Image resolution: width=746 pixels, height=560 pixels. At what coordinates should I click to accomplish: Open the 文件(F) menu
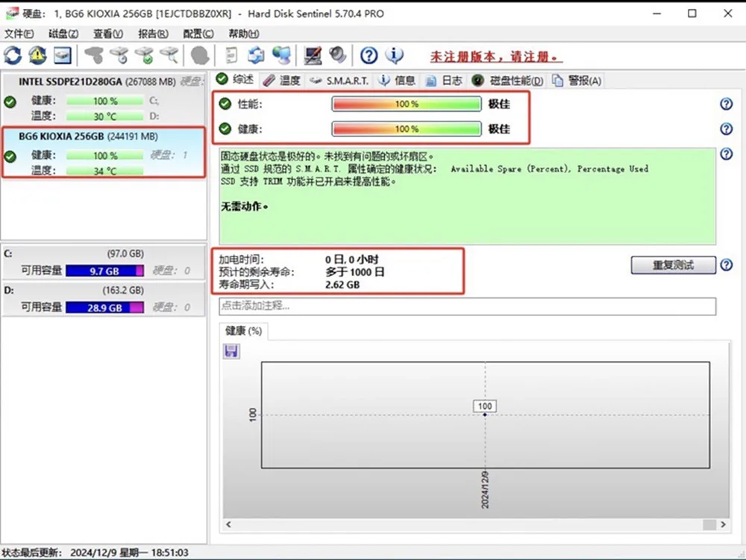(19, 34)
